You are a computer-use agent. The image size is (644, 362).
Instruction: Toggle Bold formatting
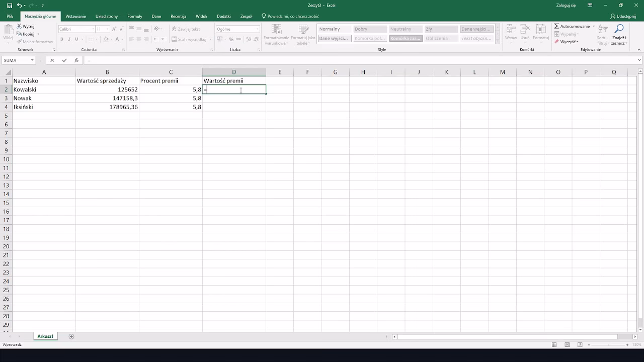pyautogui.click(x=62, y=39)
